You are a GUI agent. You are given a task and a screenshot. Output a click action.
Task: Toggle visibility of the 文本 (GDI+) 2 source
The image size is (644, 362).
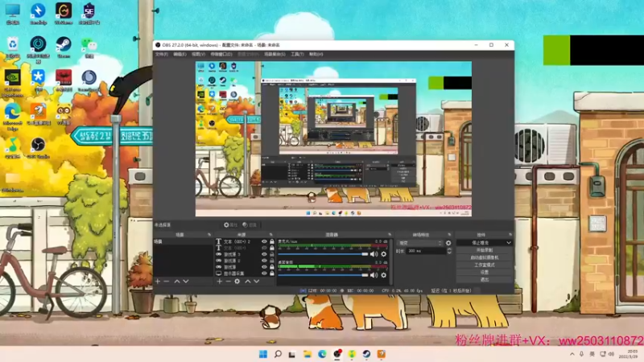pyautogui.click(x=264, y=242)
